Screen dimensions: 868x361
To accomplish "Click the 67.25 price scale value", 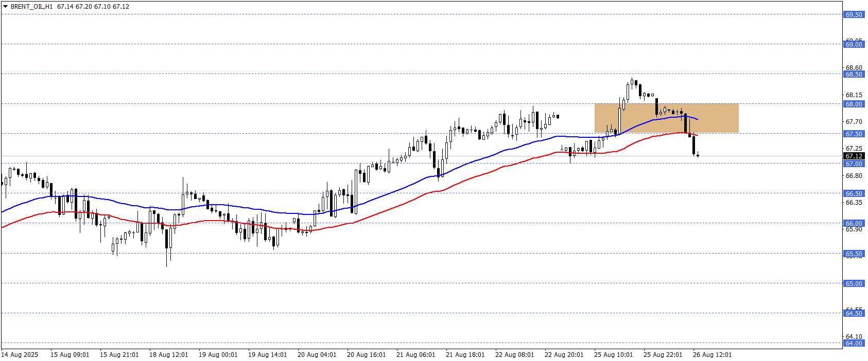I will (854, 148).
